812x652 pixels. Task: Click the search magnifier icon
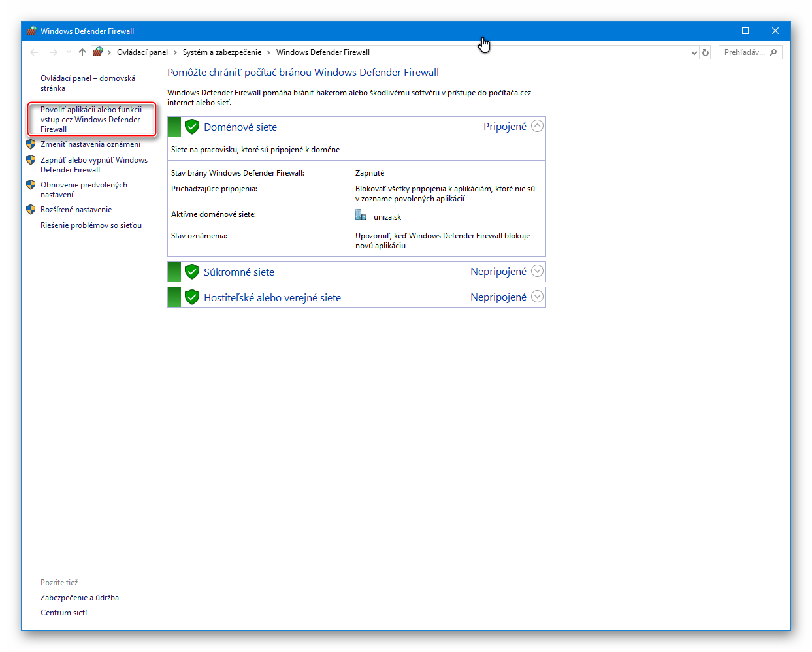coord(773,52)
